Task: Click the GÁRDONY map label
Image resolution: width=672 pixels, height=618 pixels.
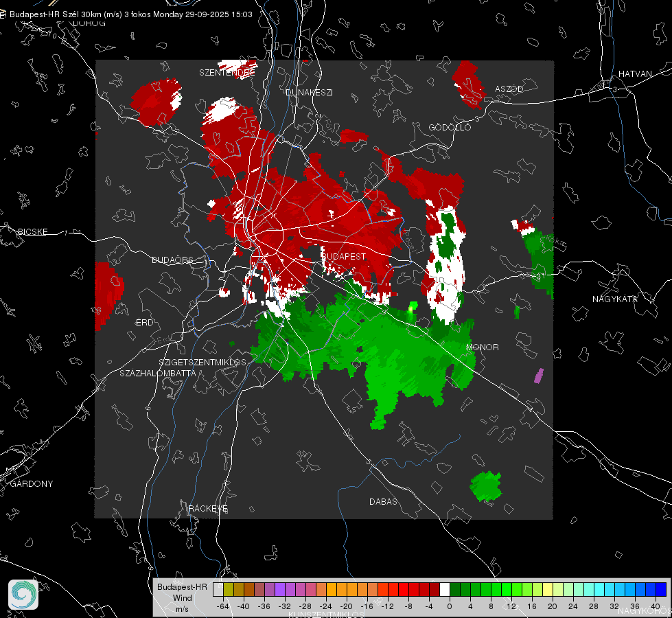Action: coord(32,484)
